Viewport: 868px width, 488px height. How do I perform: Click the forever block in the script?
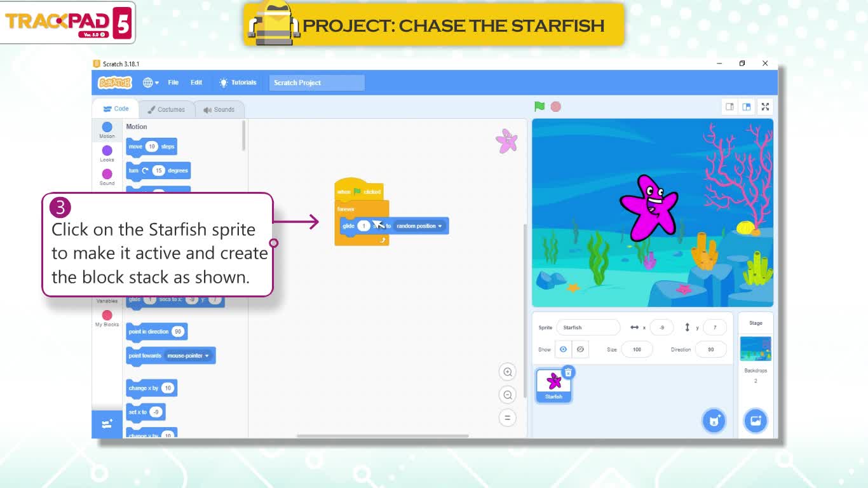point(347,209)
